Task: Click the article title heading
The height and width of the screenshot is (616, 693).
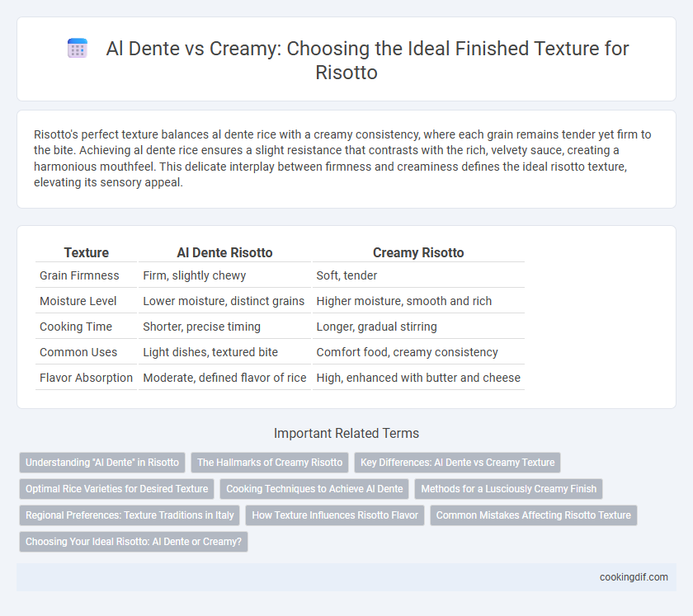Action: [367, 60]
